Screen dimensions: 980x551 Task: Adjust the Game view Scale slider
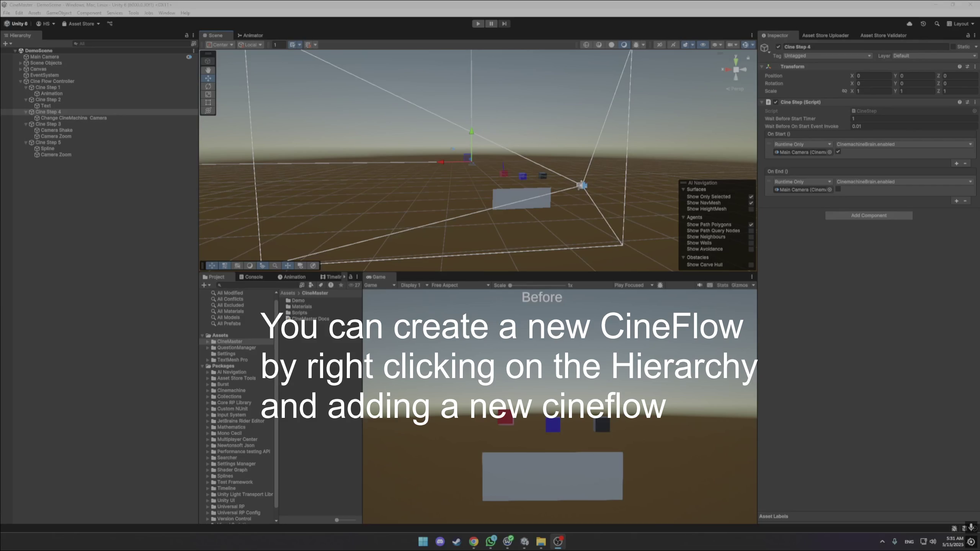pos(537,285)
